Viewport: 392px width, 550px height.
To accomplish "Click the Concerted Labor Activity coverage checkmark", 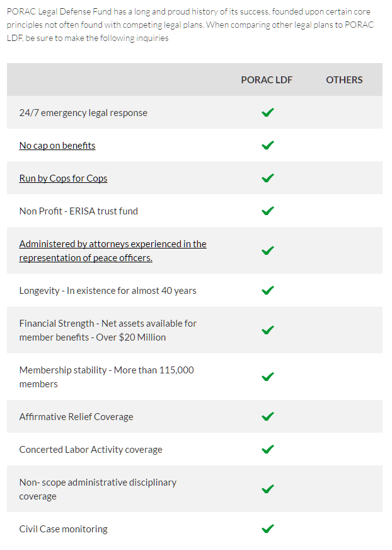I will tap(268, 450).
